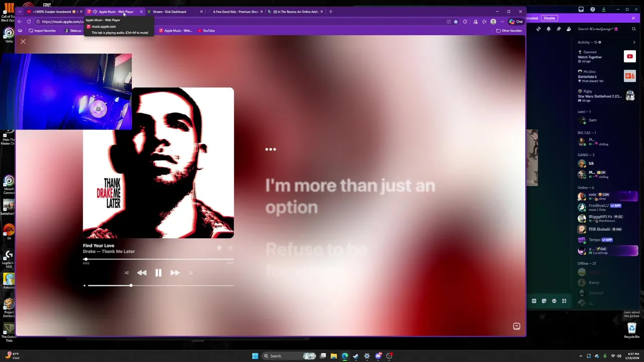The image size is (644, 362).
Task: Open Damned's Watch Together activity
Action: [x=607, y=57]
